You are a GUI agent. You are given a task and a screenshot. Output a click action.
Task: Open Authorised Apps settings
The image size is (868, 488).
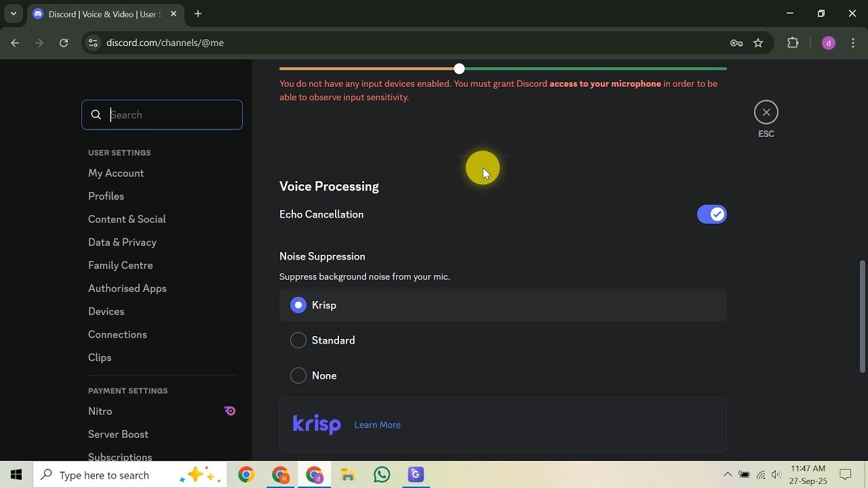pos(127,289)
